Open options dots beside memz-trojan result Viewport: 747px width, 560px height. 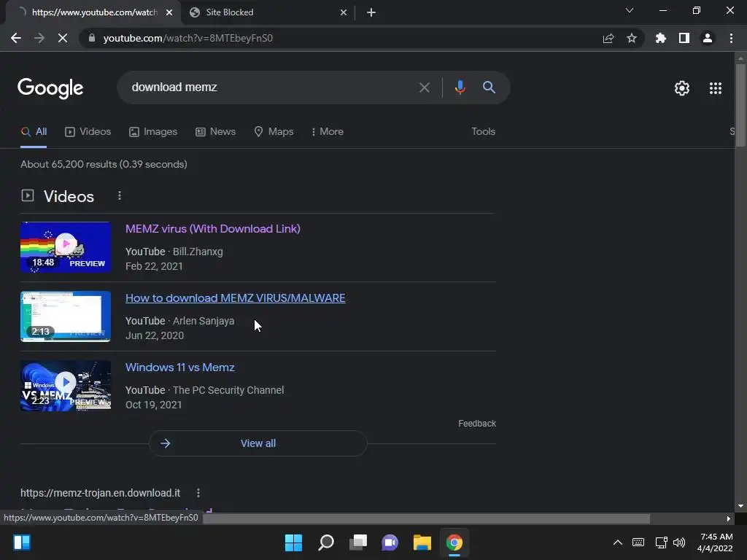(198, 493)
